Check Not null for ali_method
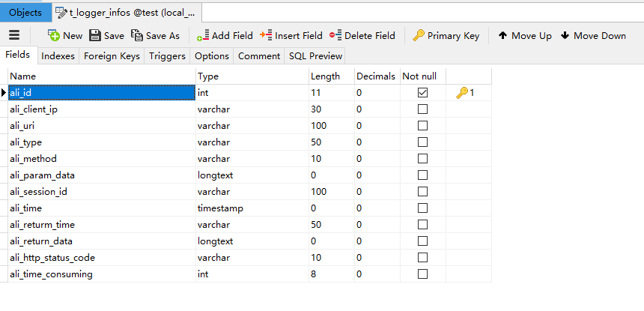 422,159
